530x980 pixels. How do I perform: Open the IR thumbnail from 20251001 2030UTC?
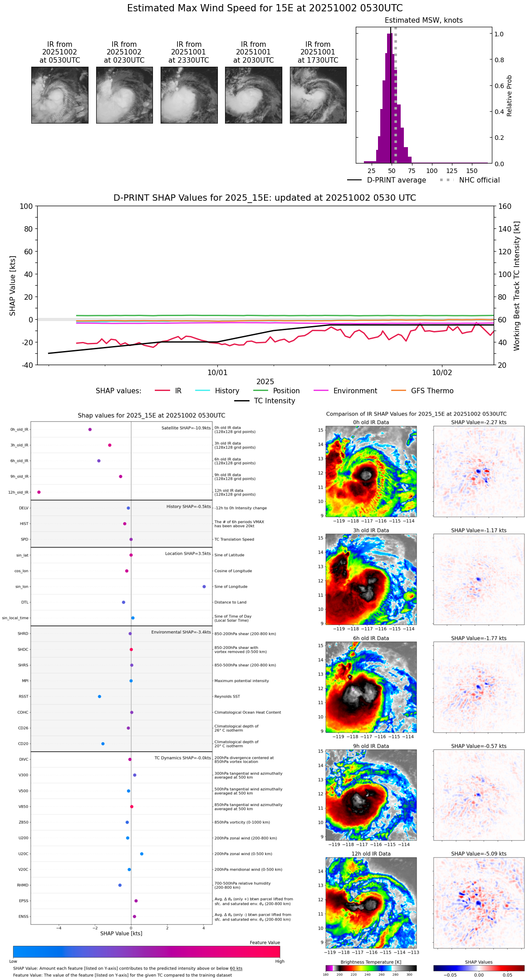254,95
